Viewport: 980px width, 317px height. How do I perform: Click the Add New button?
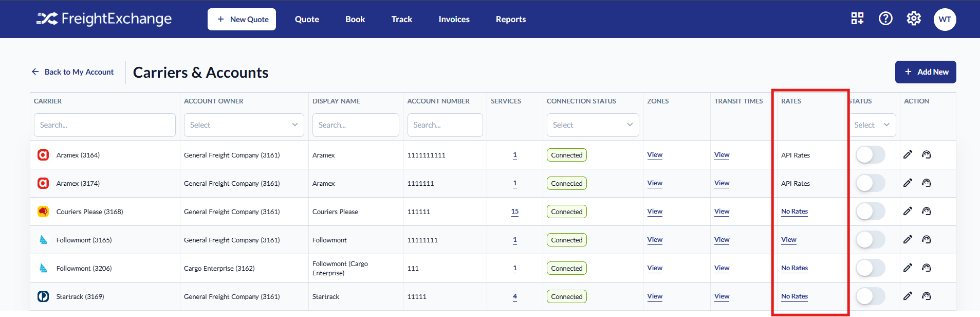tap(926, 72)
